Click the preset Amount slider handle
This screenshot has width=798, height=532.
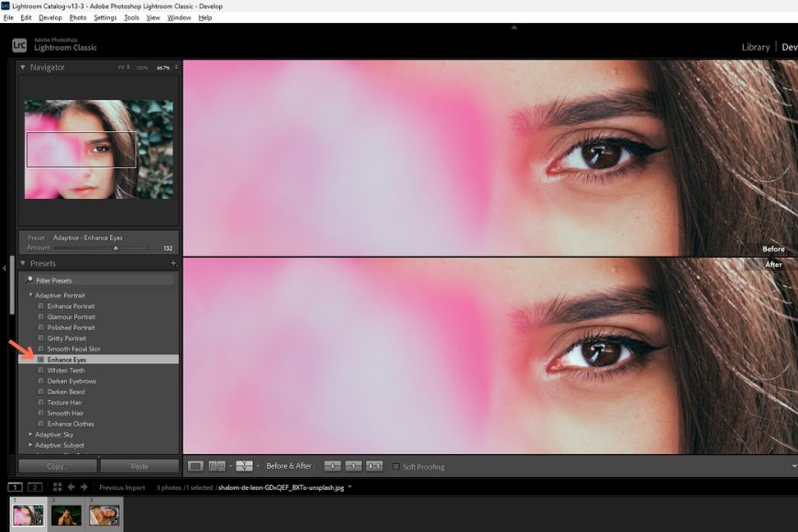click(x=116, y=248)
